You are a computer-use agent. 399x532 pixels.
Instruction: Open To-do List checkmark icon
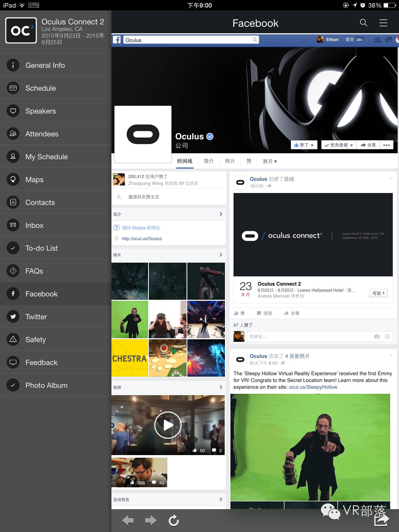click(13, 248)
